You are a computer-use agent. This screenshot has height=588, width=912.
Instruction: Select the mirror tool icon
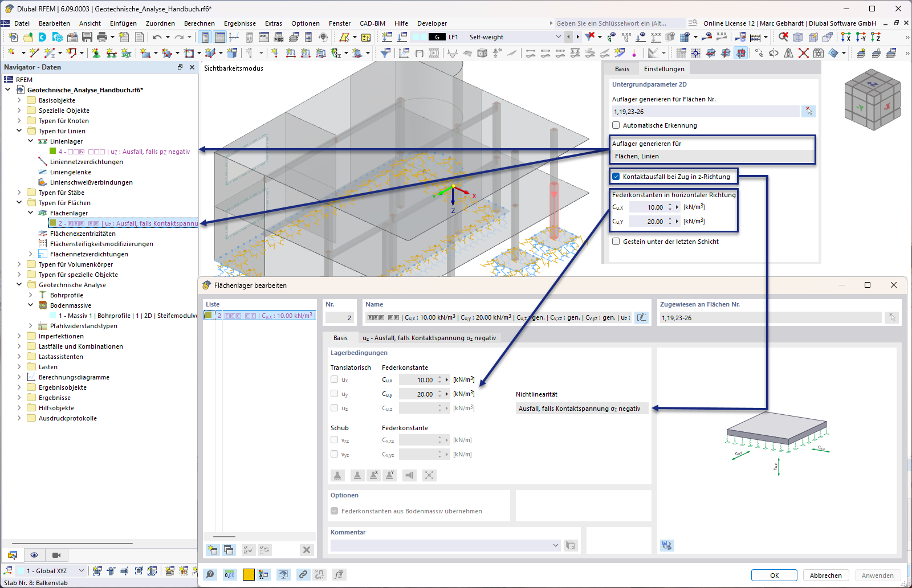pyautogui.click(x=788, y=53)
